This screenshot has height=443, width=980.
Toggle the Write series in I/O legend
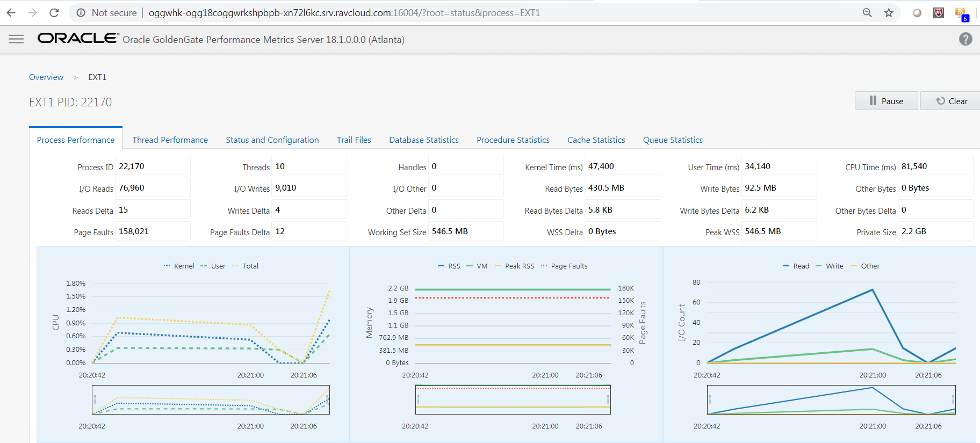(830, 266)
